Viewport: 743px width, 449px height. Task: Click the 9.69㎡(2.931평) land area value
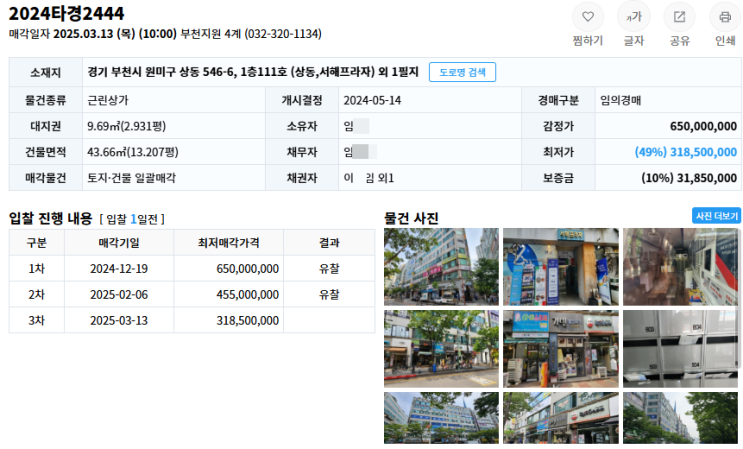click(x=127, y=126)
